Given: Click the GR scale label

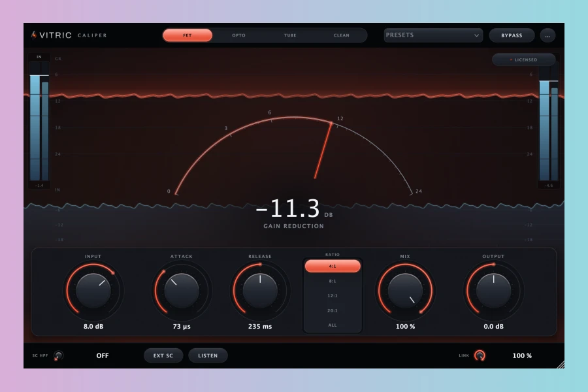Looking at the screenshot, I should (x=58, y=59).
